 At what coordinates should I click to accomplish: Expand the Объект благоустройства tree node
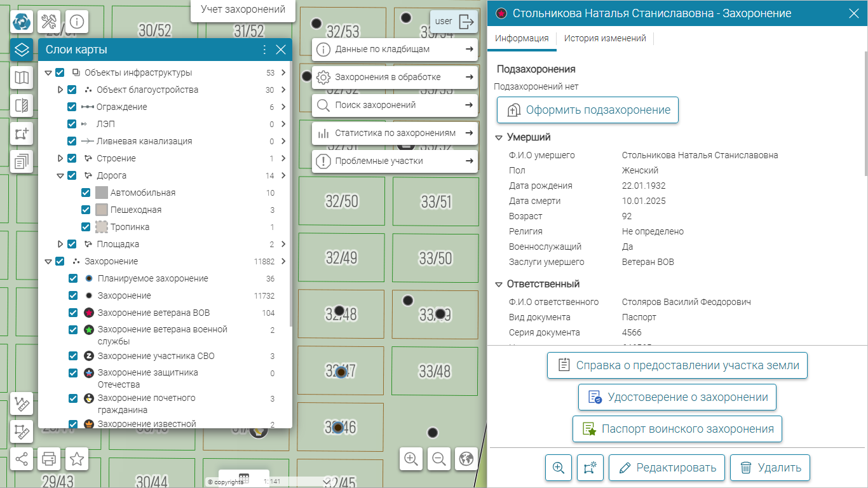click(60, 90)
